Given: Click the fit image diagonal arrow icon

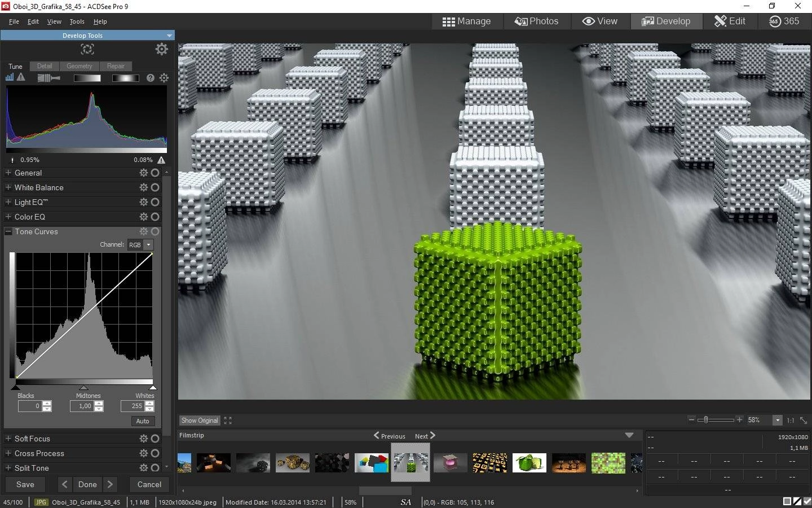Looking at the screenshot, I should [x=804, y=420].
